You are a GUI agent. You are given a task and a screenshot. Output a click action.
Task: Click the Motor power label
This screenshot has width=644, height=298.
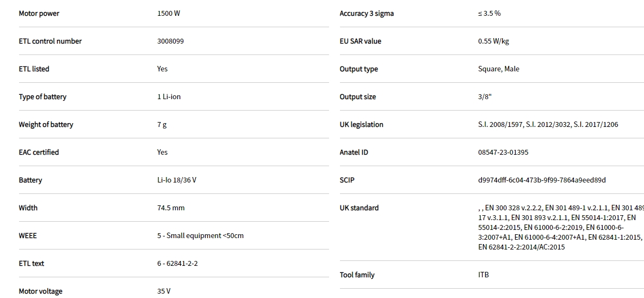tap(39, 14)
